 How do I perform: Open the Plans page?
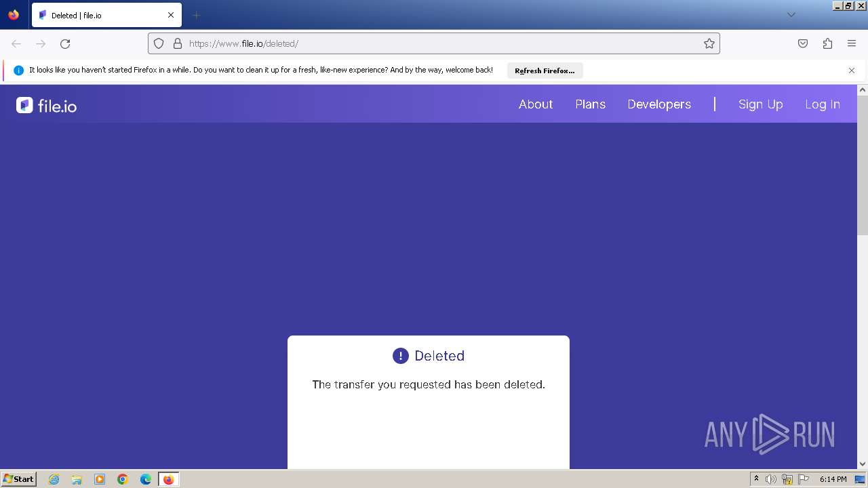click(590, 104)
